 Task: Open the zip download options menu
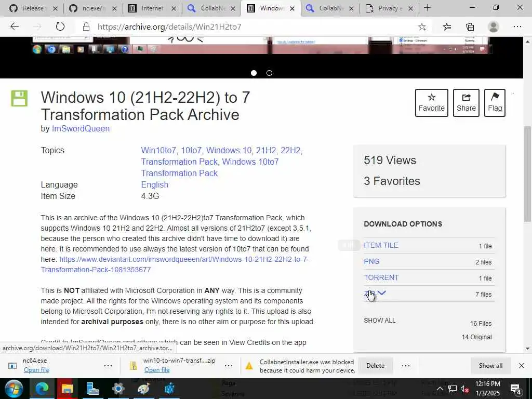229,366
